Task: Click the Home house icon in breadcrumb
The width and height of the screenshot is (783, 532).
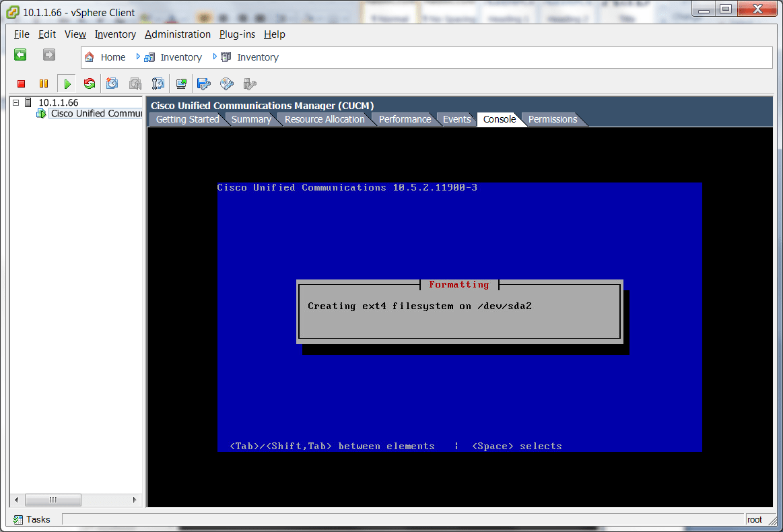Action: tap(90, 57)
